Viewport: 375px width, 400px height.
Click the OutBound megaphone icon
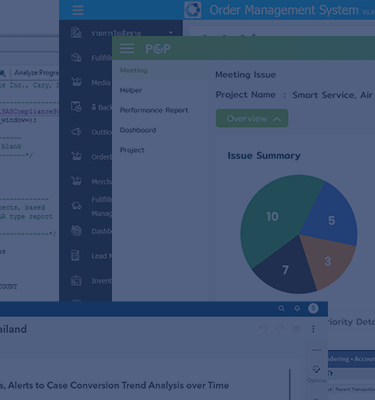click(x=76, y=132)
